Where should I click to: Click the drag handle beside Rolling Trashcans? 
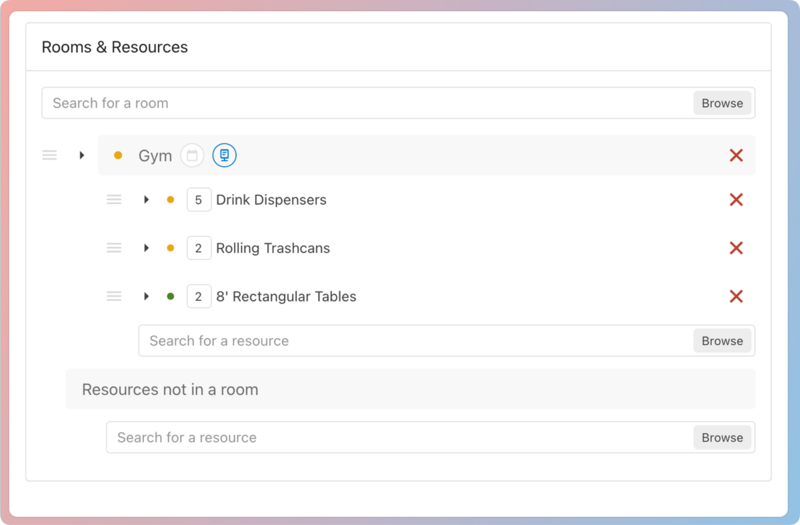point(114,248)
